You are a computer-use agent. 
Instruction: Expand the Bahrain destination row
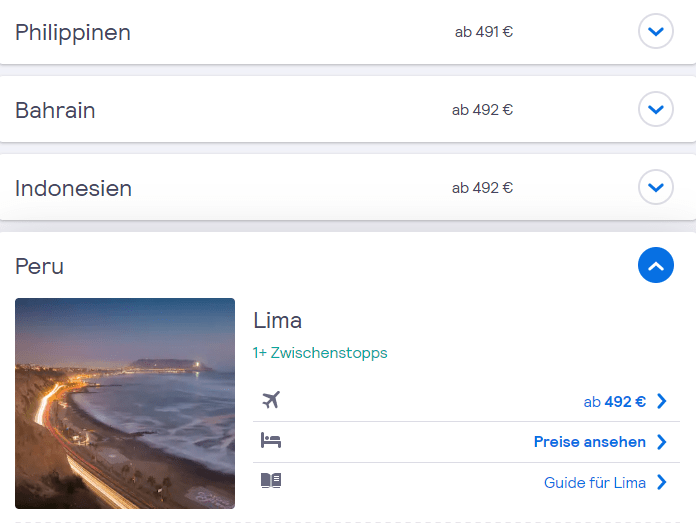click(655, 110)
